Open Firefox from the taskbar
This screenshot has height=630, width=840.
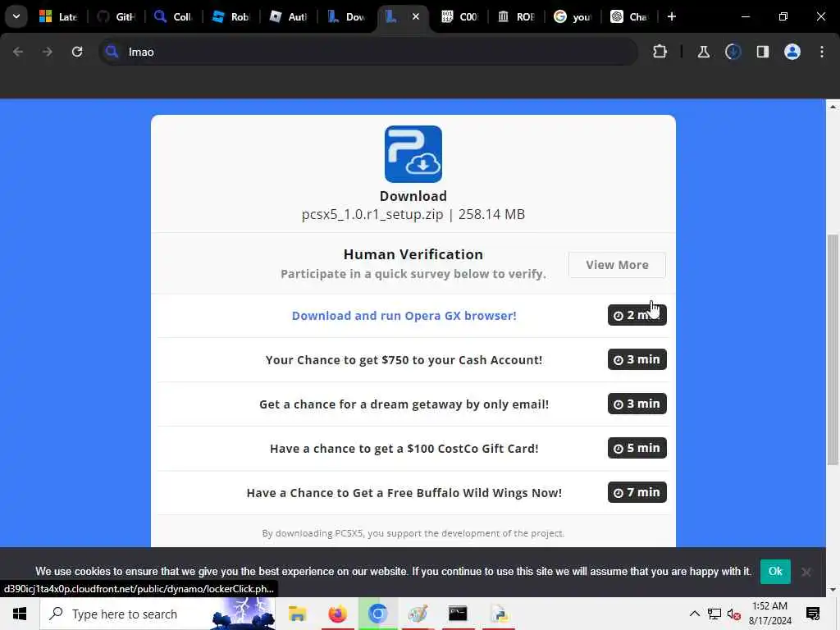click(337, 614)
